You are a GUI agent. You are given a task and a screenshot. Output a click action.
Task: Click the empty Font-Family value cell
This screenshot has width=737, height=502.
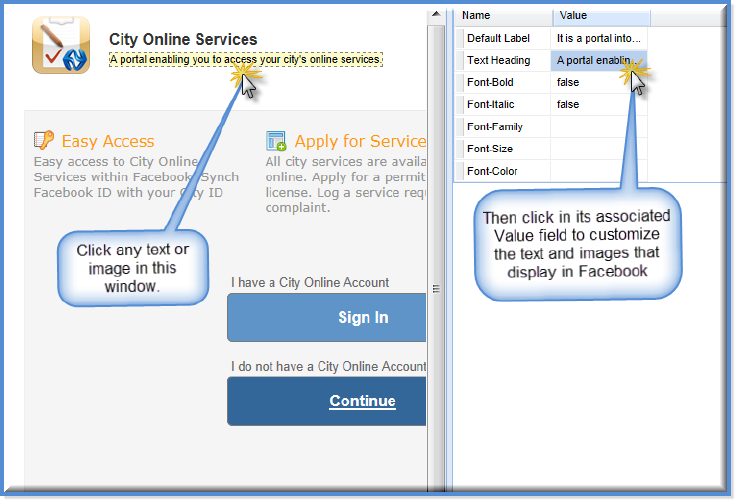[599, 126]
